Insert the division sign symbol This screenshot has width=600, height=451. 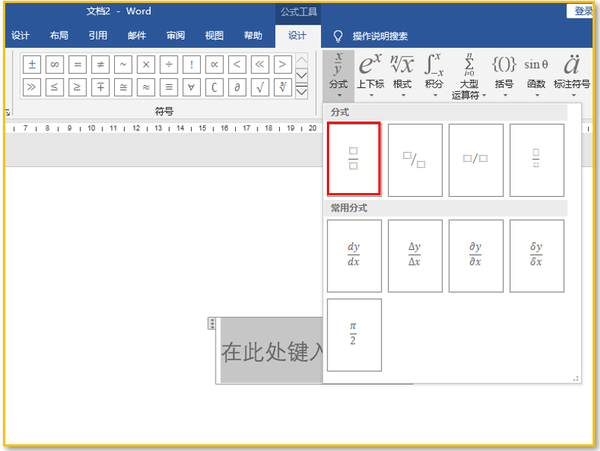(169, 64)
